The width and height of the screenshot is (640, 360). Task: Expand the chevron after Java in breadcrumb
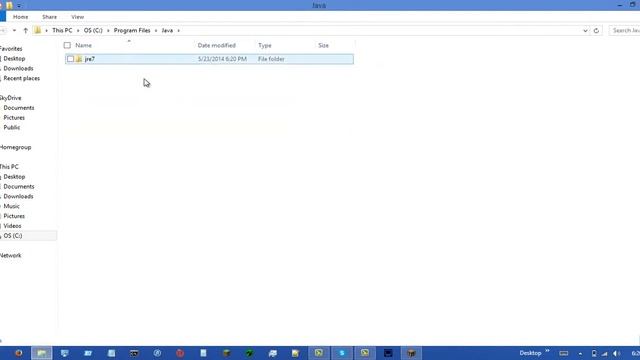(x=178, y=31)
